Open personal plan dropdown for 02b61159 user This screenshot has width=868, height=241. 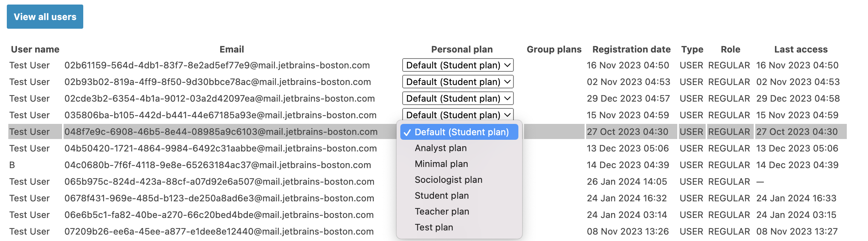coord(457,65)
